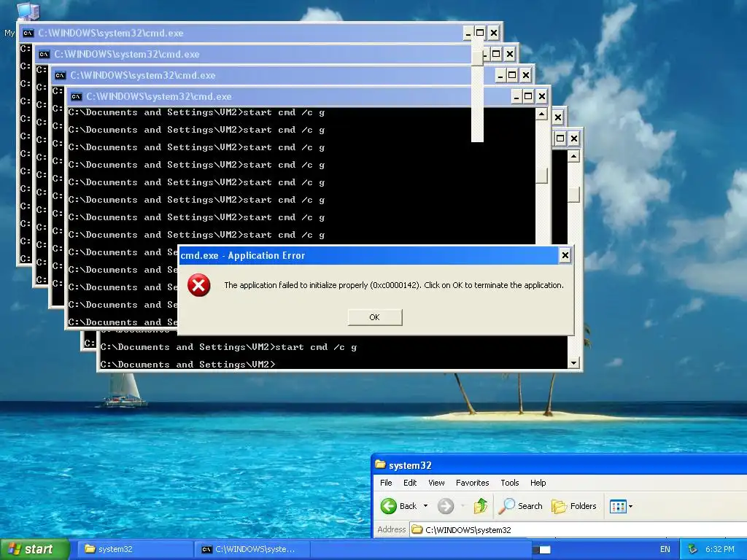Close the rearmost cmd window at right edge

pos(574,139)
